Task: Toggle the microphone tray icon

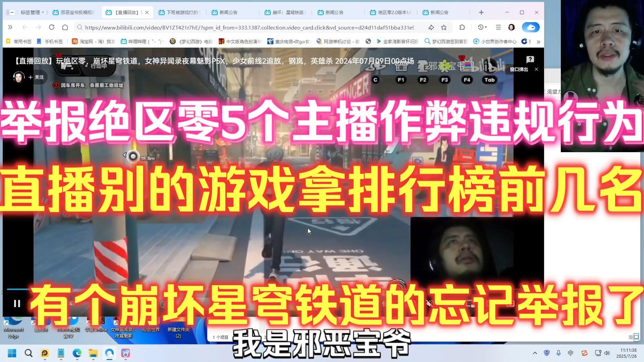Action: click(558, 353)
